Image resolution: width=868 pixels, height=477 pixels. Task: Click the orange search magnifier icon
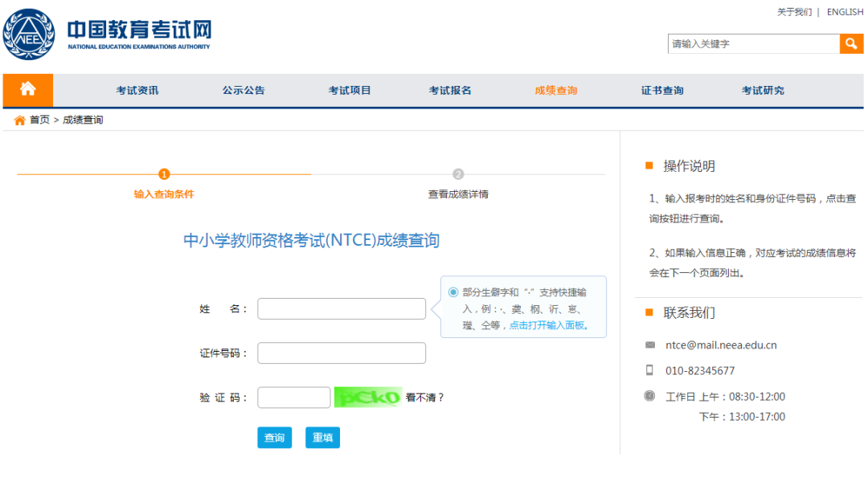[851, 43]
